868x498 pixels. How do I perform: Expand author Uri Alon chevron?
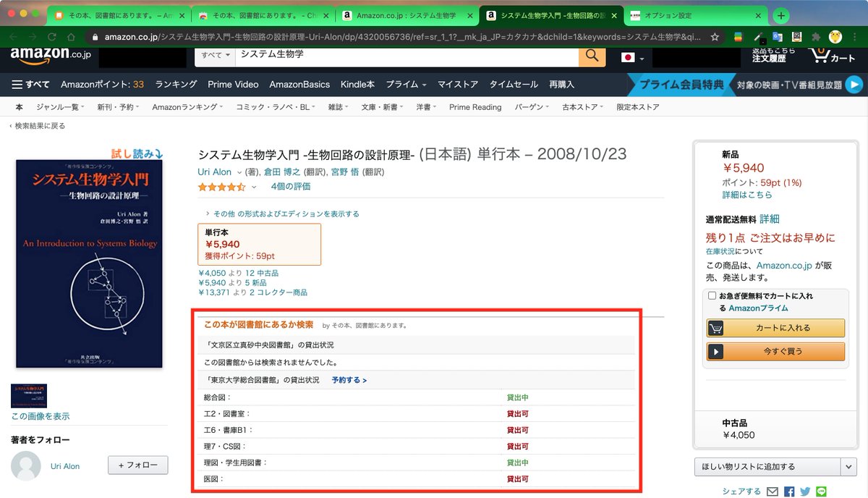(239, 173)
